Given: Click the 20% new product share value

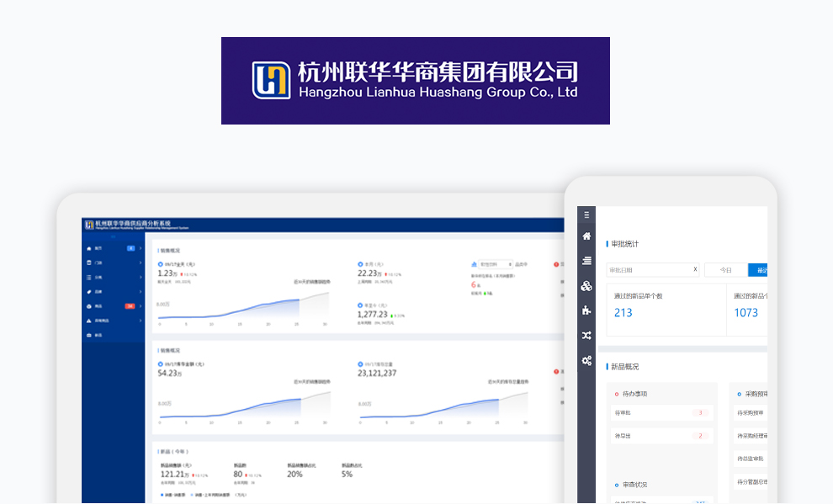Looking at the screenshot, I should pos(294,475).
